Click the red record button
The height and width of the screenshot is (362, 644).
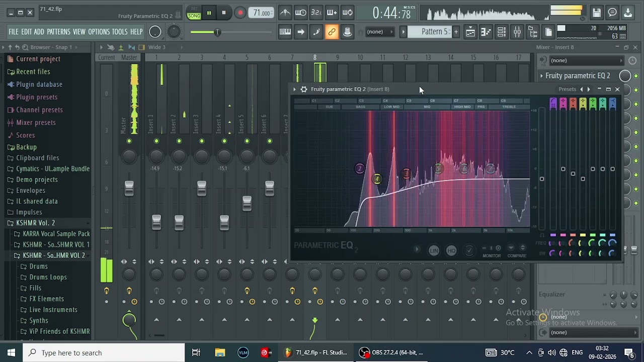(x=240, y=13)
